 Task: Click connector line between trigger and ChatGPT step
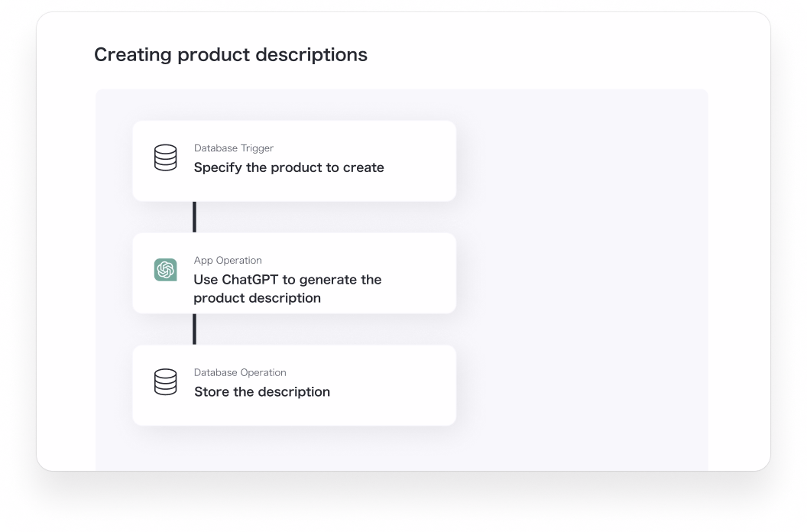[195, 217]
